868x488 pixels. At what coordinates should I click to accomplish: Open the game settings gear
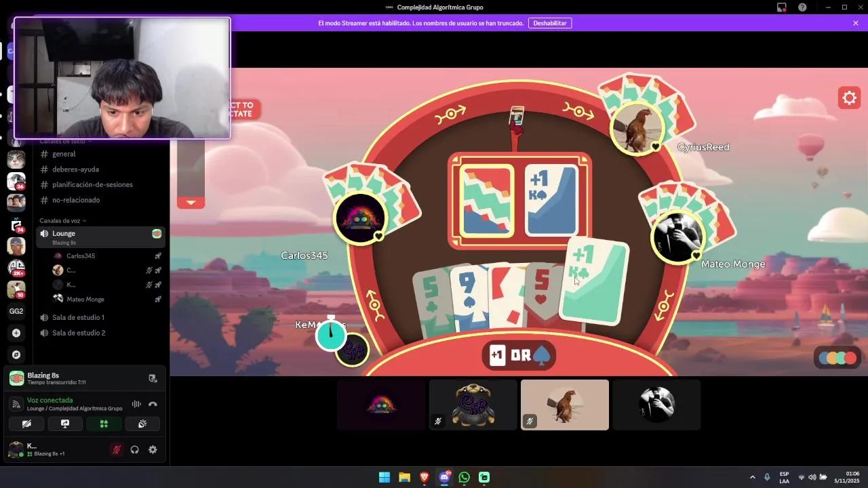tap(849, 98)
